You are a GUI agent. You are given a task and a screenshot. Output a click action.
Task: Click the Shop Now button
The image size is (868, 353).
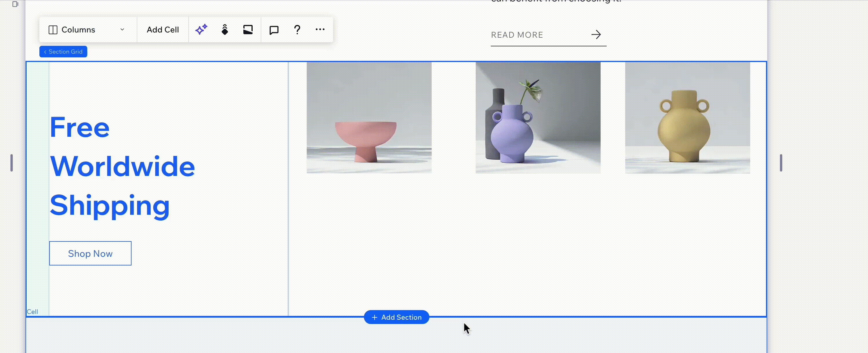click(90, 254)
